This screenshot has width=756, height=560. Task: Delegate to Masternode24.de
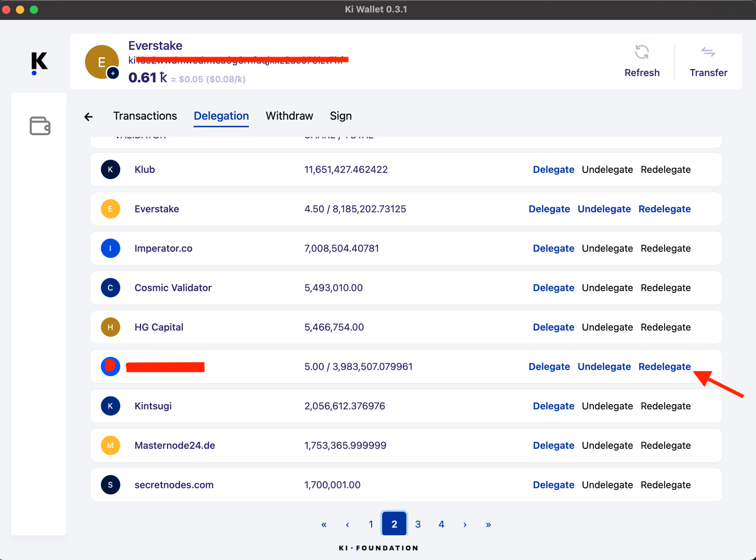click(553, 445)
